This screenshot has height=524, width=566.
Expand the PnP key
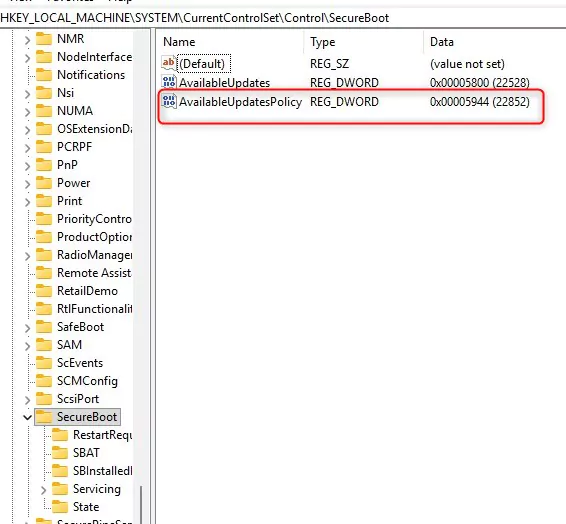pyautogui.click(x=27, y=166)
